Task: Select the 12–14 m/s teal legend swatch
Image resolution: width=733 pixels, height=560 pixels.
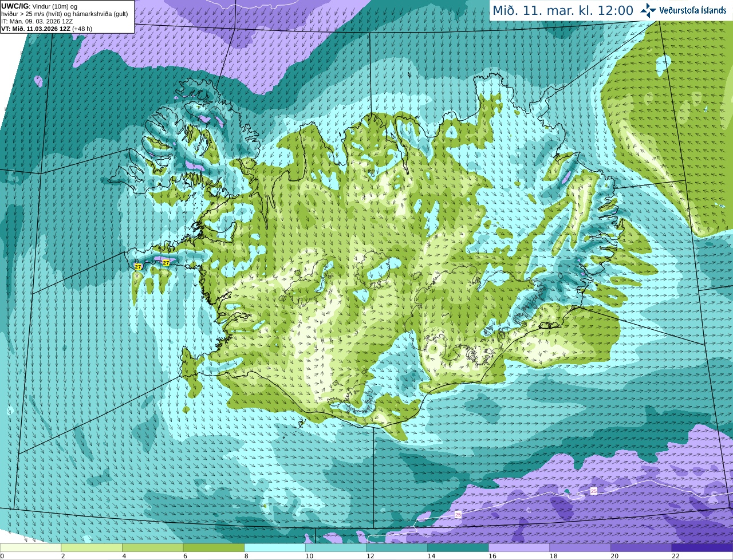Action: click(x=397, y=548)
